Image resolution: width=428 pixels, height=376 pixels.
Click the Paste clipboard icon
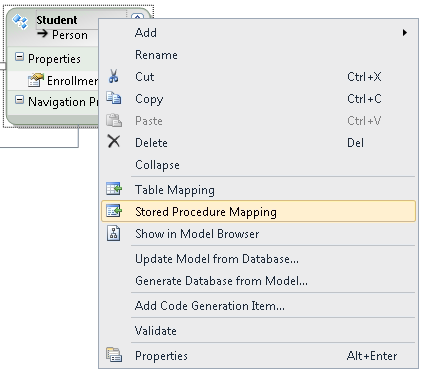click(114, 120)
